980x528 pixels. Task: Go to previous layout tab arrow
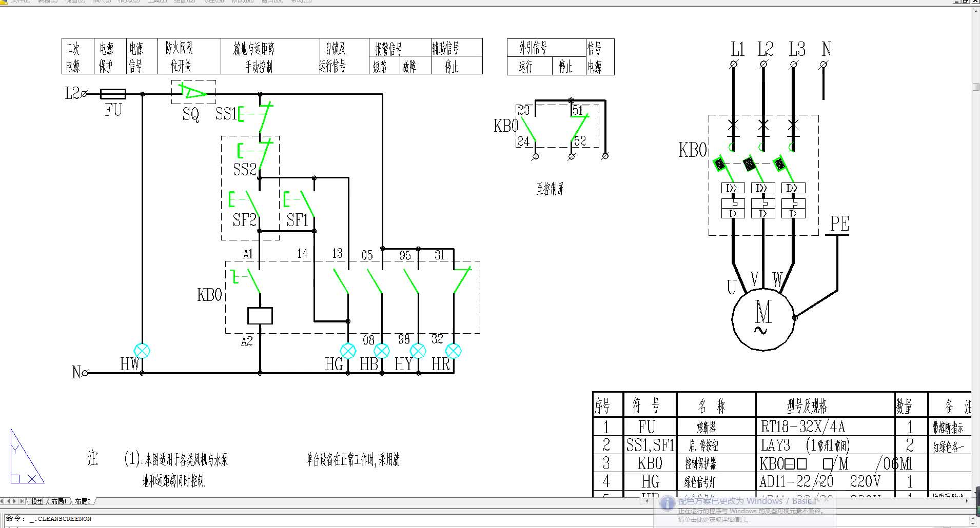pos(9,501)
